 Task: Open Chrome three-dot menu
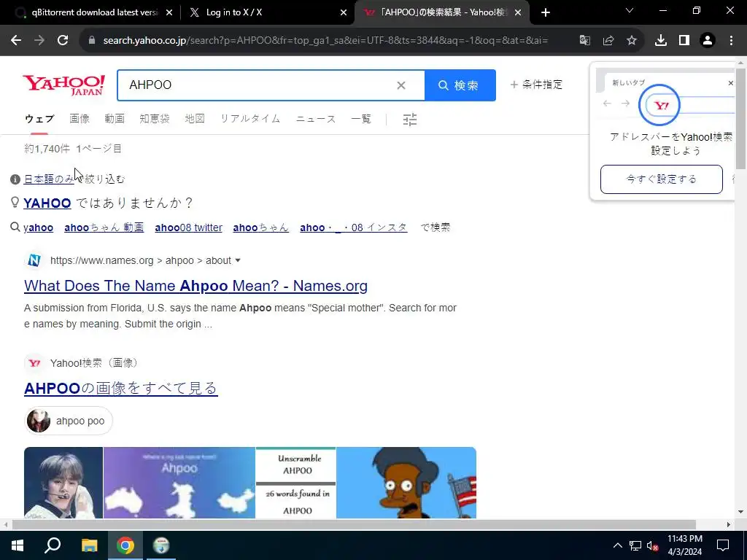731,41
